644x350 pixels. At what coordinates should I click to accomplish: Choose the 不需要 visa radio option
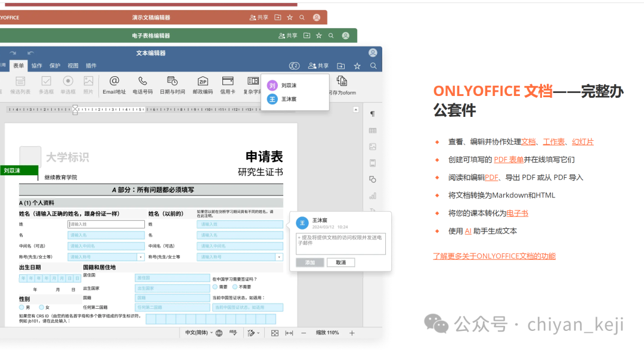coord(235,287)
